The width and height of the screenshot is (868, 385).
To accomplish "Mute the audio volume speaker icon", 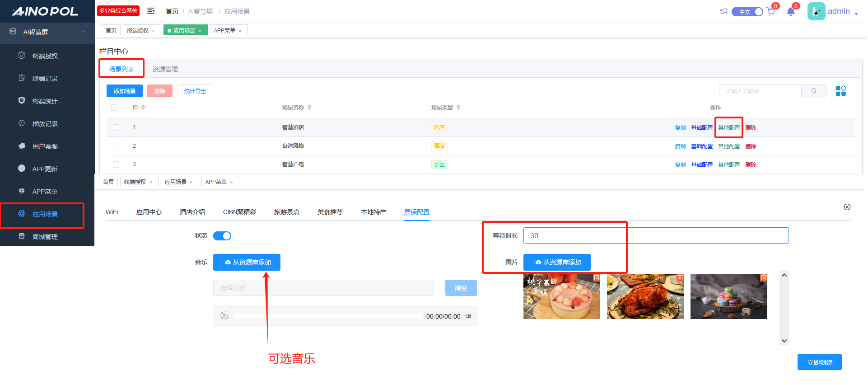I will pyautogui.click(x=468, y=316).
